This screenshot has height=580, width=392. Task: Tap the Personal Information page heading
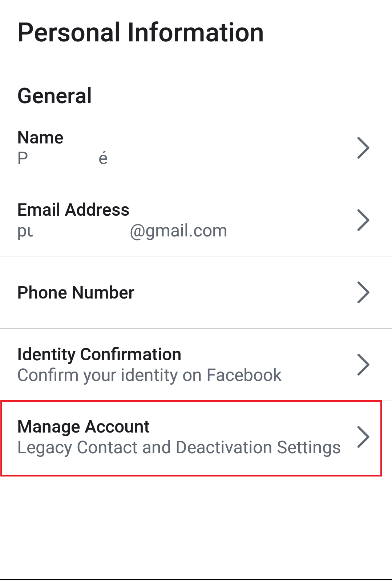(140, 33)
